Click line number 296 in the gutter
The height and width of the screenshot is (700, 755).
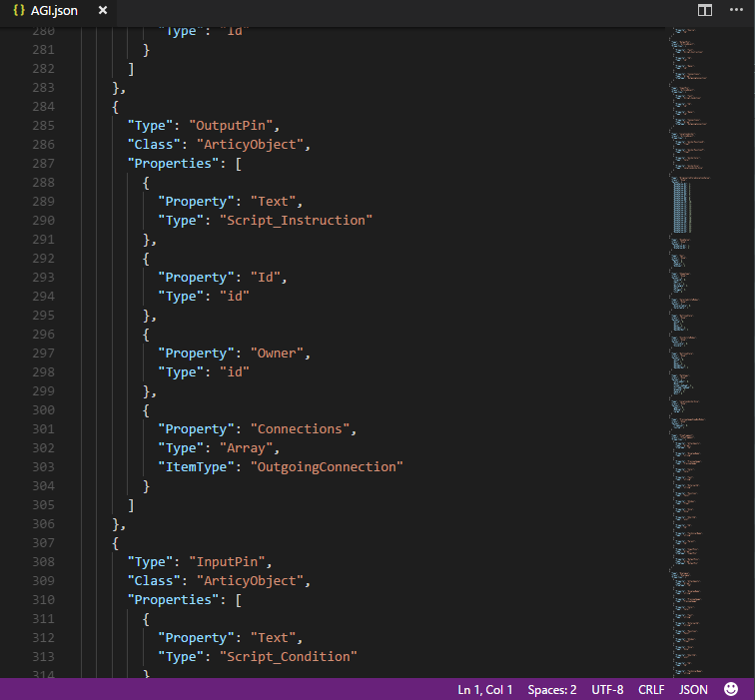point(43,335)
